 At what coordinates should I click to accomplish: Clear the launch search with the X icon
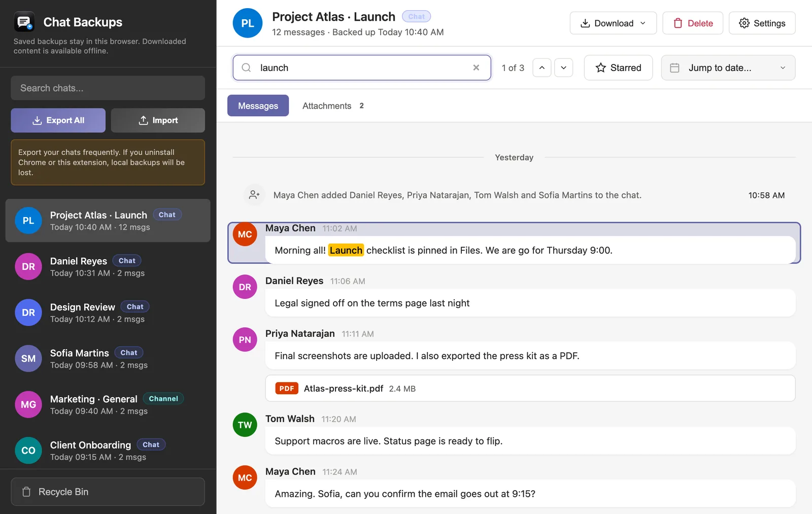pos(476,67)
